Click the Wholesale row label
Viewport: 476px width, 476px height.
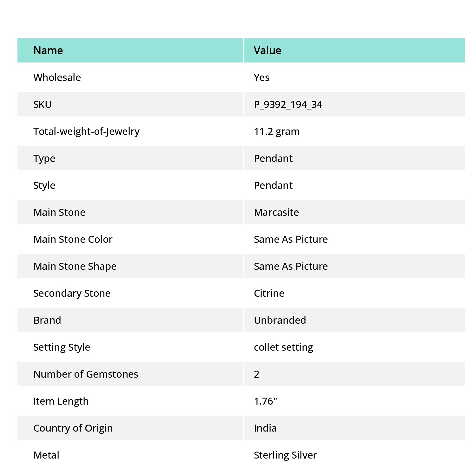(x=57, y=77)
